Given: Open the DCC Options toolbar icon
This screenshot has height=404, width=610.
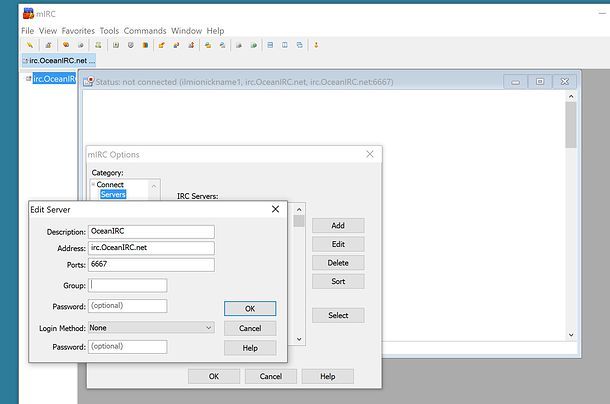Looking at the screenshot, I should pos(191,45).
